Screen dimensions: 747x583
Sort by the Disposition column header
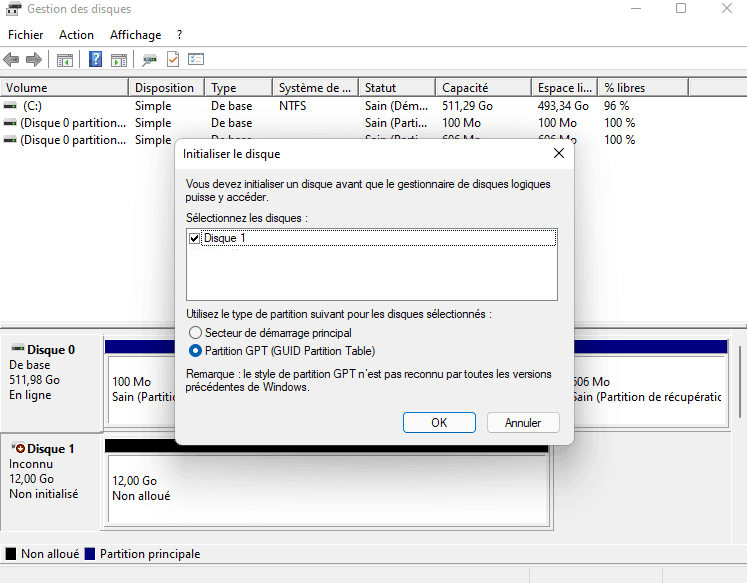point(167,88)
